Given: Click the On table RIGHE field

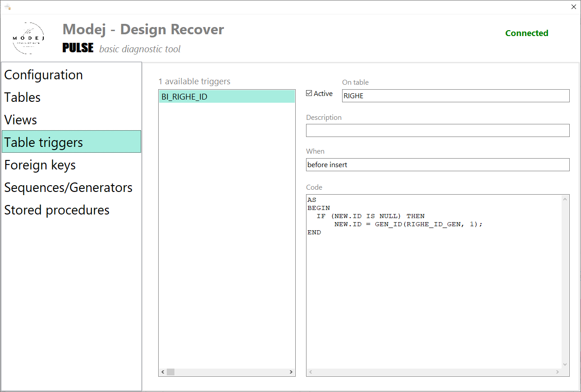Looking at the screenshot, I should (456, 96).
